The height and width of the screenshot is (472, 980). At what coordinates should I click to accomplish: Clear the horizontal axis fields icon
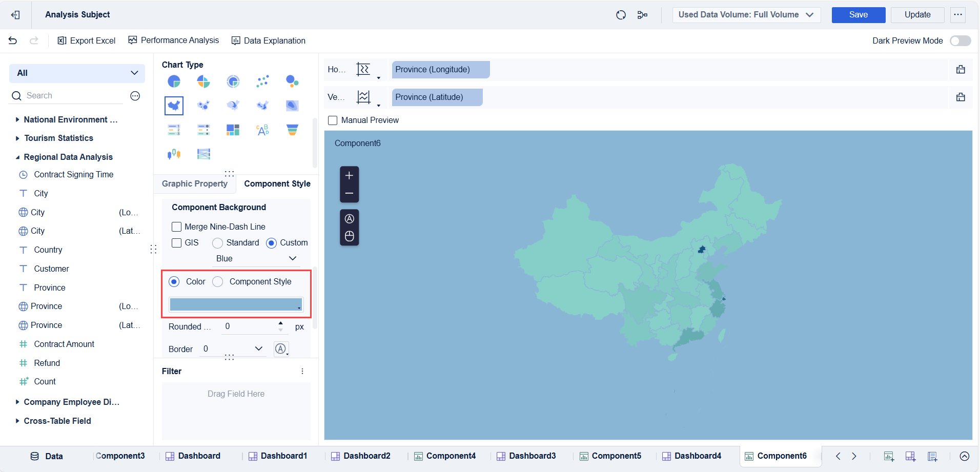coord(961,69)
